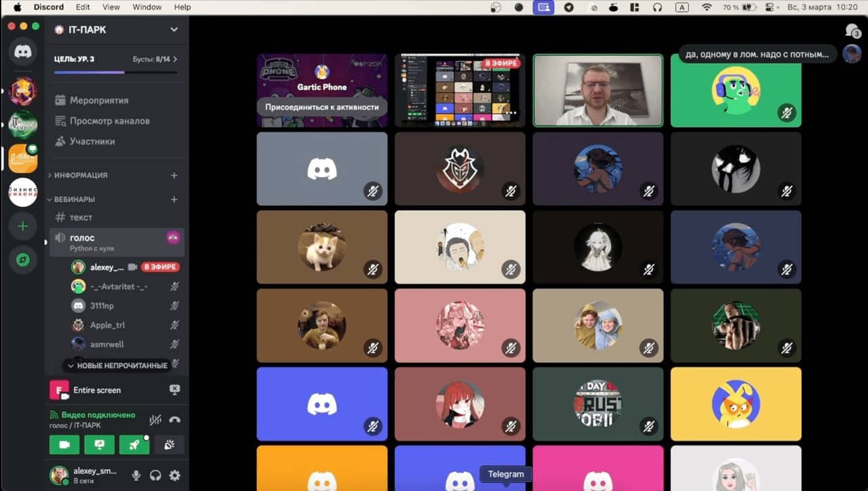This screenshot has width=868, height=491.
Task: Jump to НОВЫЕ НЕПРОЧИТАННЫЕ pill
Action: 117,366
